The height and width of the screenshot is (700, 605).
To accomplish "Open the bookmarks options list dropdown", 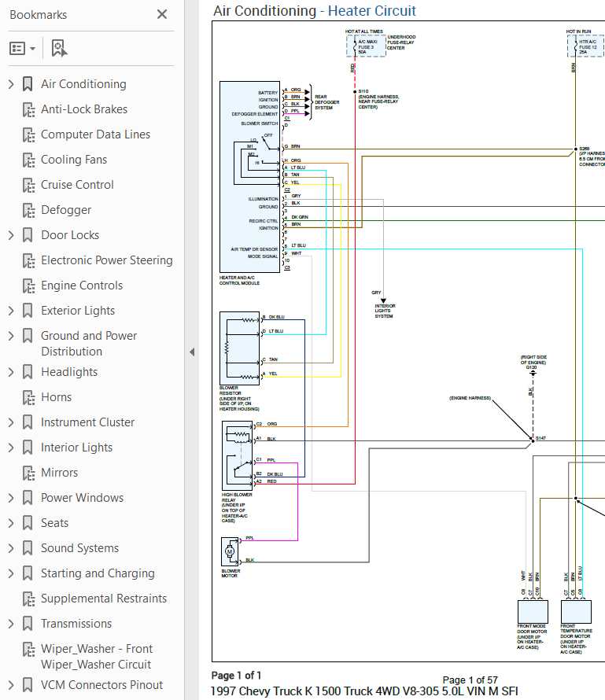I will coord(22,48).
